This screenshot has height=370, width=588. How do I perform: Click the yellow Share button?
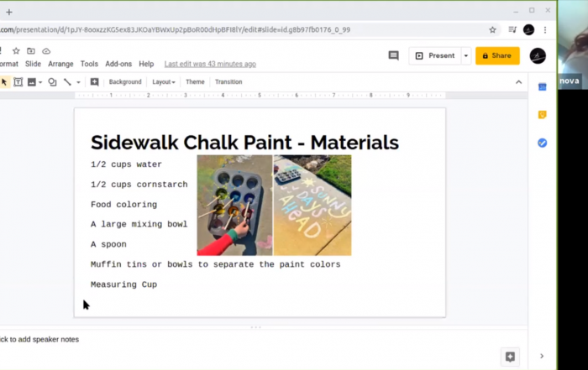pyautogui.click(x=497, y=55)
